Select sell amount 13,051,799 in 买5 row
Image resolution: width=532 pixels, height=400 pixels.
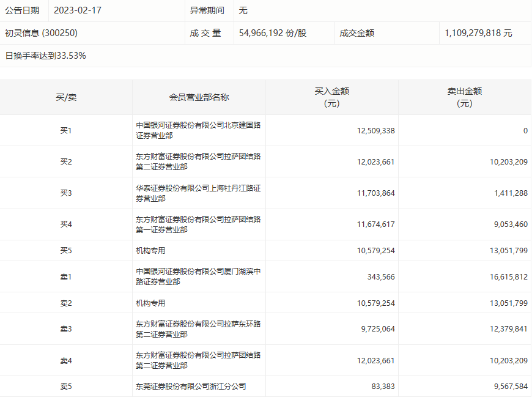[509, 251]
